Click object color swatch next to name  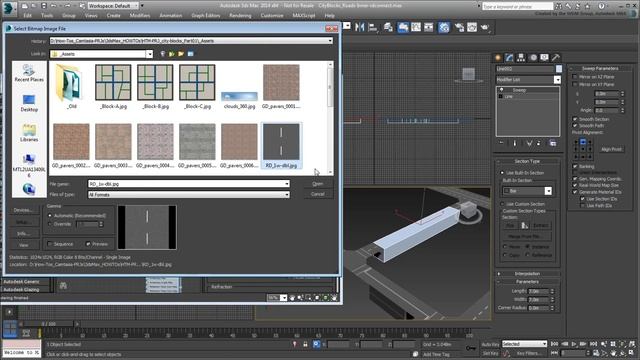(558, 69)
